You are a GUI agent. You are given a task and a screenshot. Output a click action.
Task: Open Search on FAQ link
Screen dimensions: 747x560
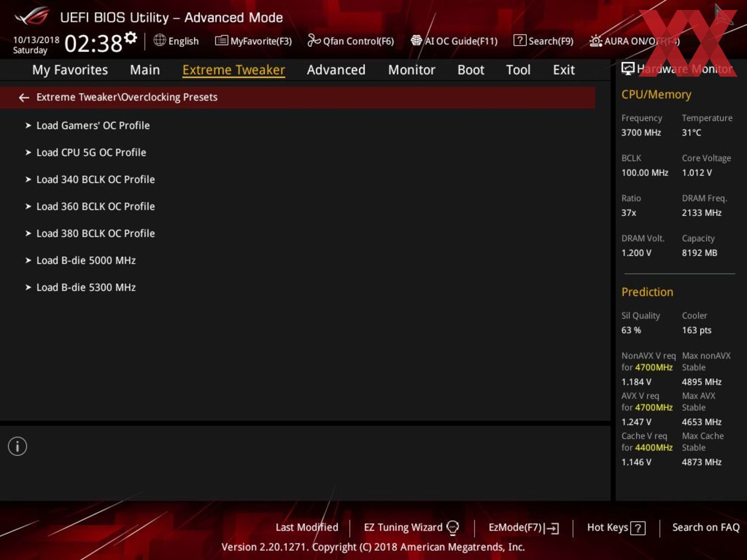(x=706, y=527)
